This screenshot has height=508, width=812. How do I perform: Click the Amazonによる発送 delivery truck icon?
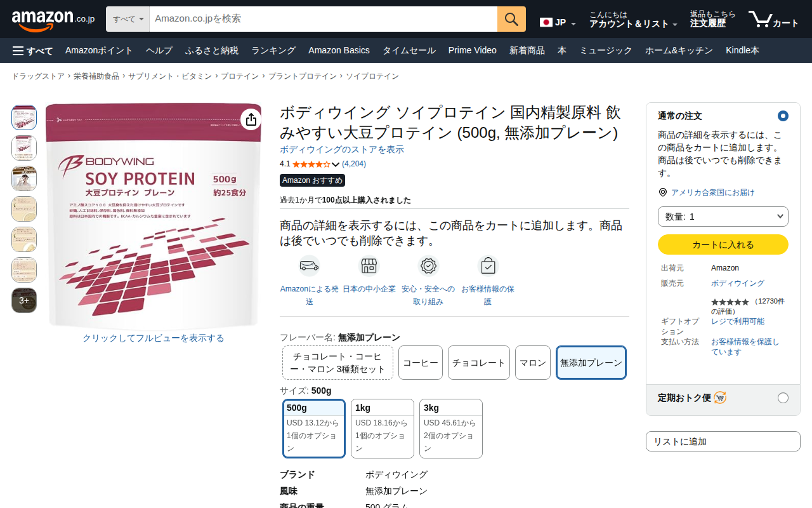pos(309,265)
